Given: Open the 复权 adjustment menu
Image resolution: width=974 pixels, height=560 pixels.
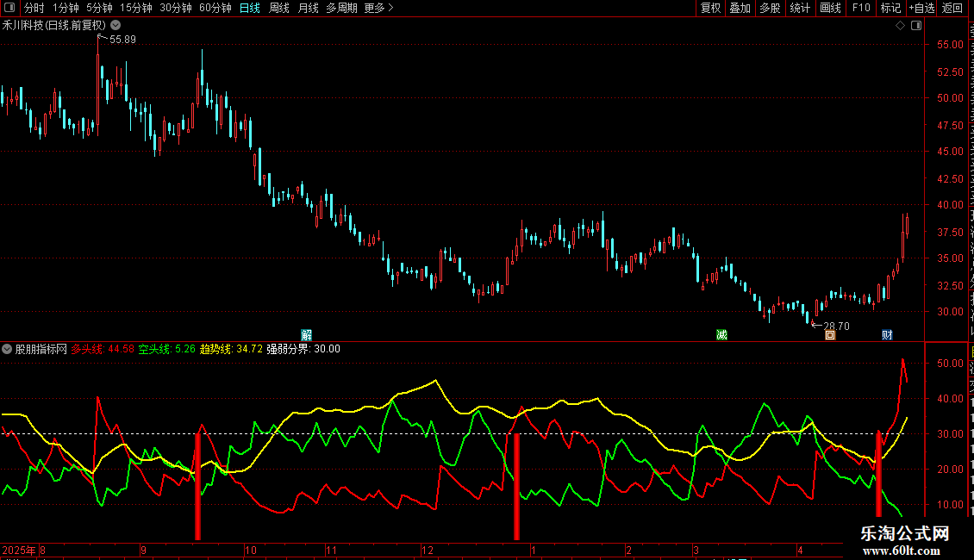Looking at the screenshot, I should click(x=710, y=8).
